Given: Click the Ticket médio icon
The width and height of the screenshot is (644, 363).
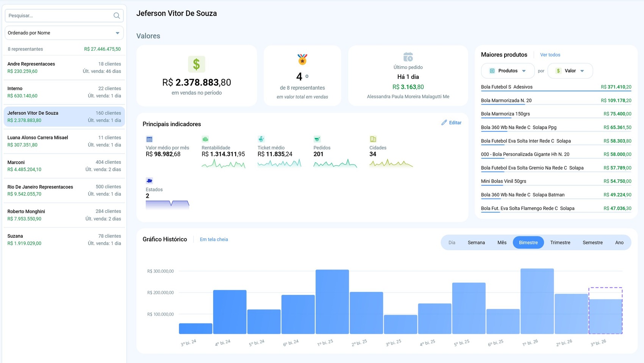Looking at the screenshot, I should click(261, 139).
